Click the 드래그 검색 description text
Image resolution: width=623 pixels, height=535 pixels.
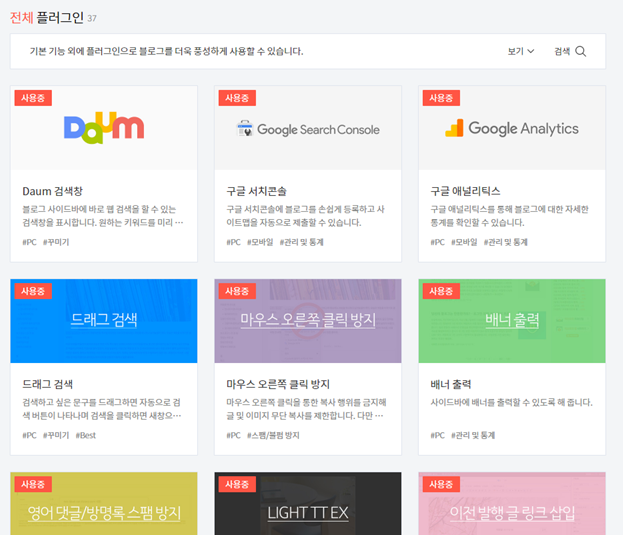click(103, 409)
